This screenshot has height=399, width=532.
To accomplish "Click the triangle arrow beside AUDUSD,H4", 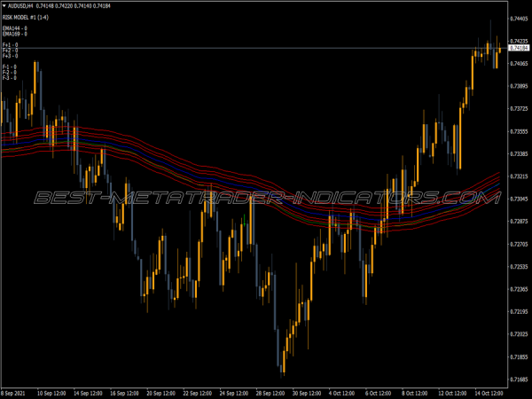I will tap(5, 5).
